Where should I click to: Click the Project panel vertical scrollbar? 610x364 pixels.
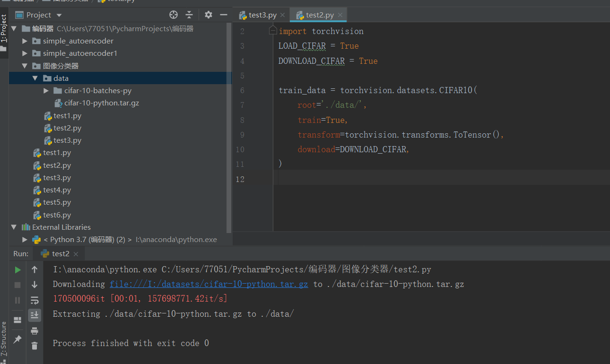pyautogui.click(x=230, y=128)
